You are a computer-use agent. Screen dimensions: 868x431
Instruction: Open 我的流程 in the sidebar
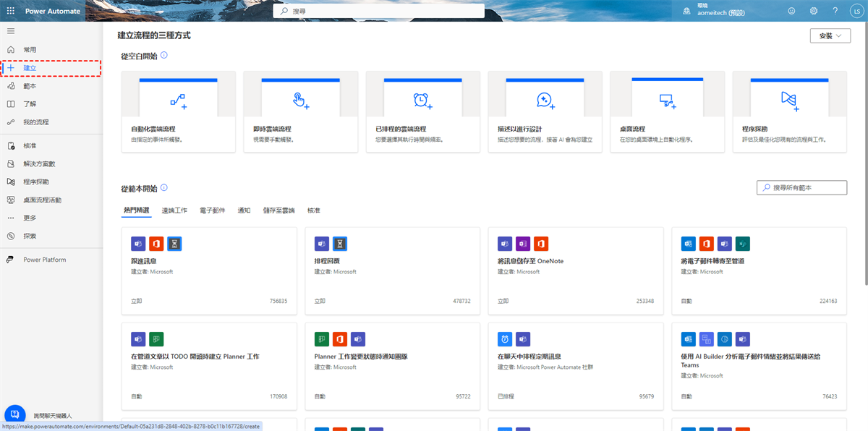pos(36,122)
